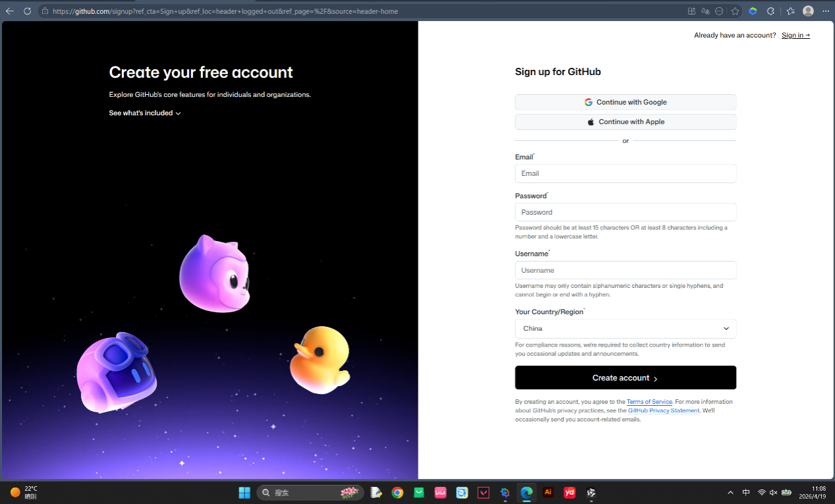Open the GitHub Privacy Statement link

[x=664, y=410]
